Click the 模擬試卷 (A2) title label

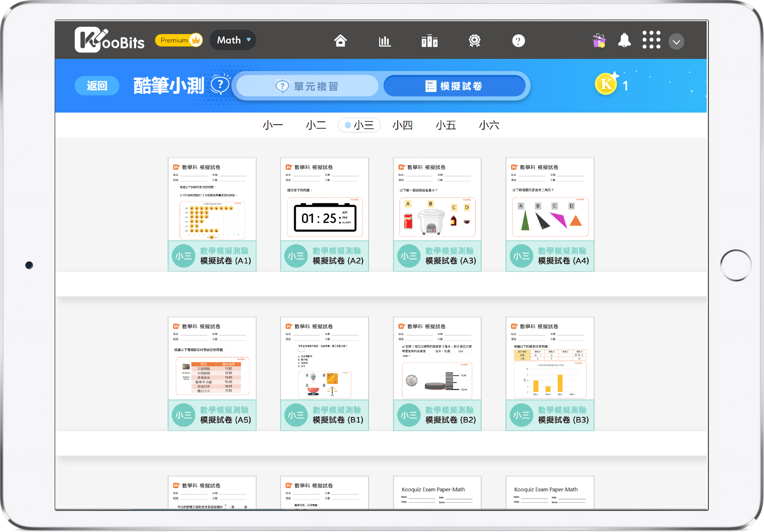tap(338, 261)
